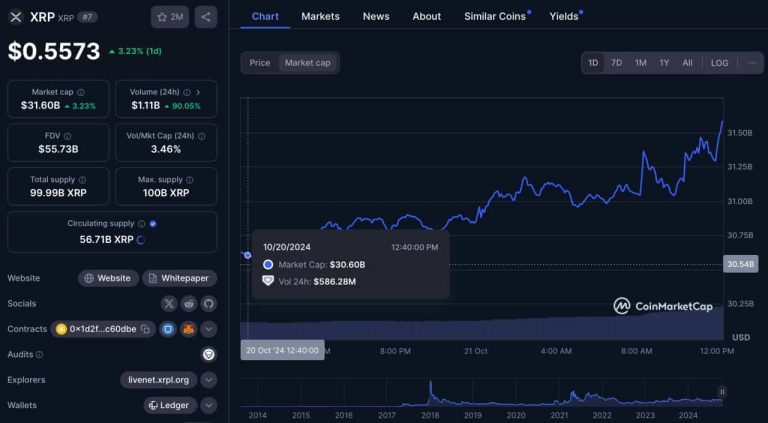Toggle chart to Price view

tap(260, 63)
